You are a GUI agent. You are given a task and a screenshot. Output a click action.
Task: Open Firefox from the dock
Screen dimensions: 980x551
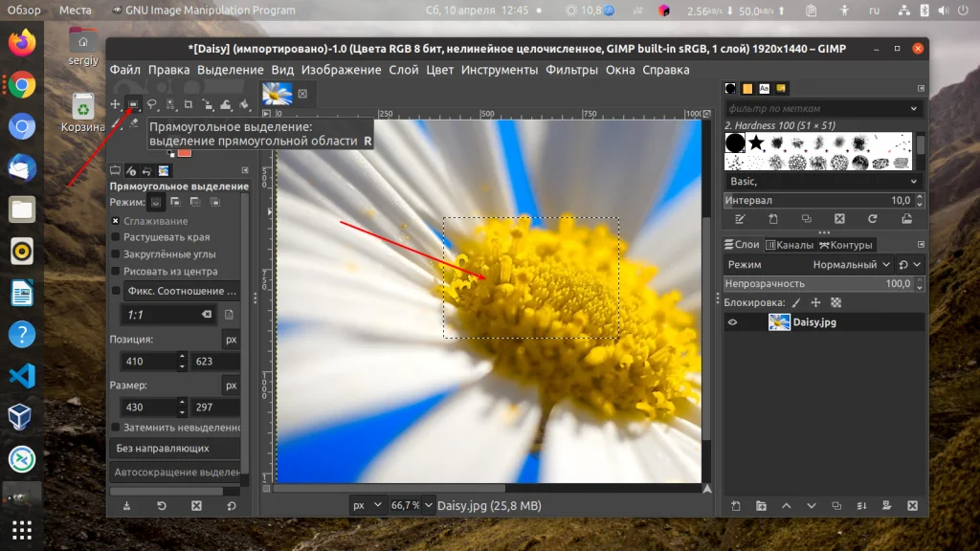pos(20,51)
